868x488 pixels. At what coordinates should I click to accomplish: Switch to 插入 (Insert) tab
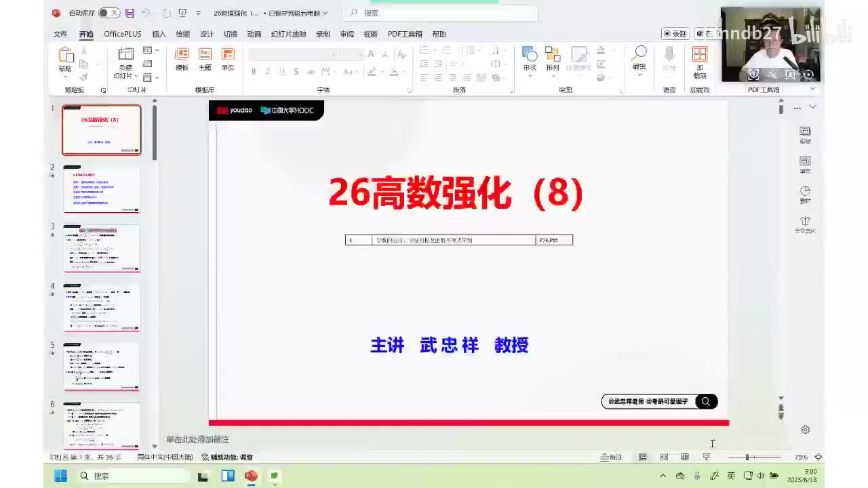tap(159, 34)
